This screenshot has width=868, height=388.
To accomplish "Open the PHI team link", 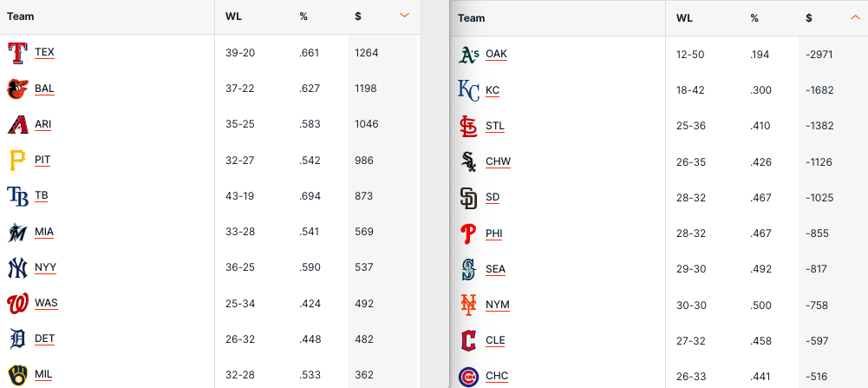I will [493, 233].
